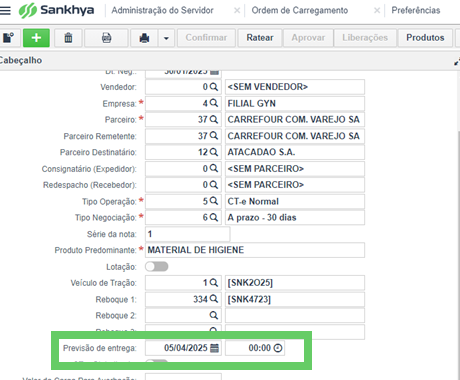Toggle the Lotação switch

pos(157,267)
